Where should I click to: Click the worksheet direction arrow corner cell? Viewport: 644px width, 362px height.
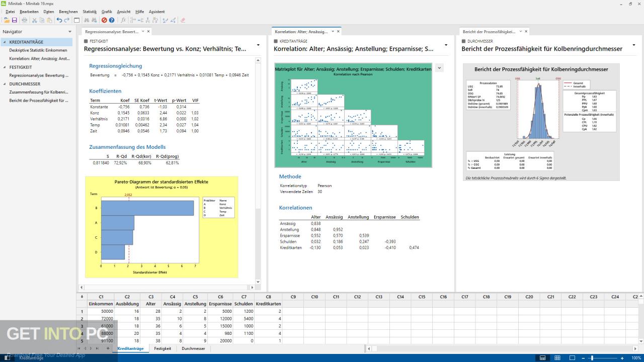click(x=82, y=297)
